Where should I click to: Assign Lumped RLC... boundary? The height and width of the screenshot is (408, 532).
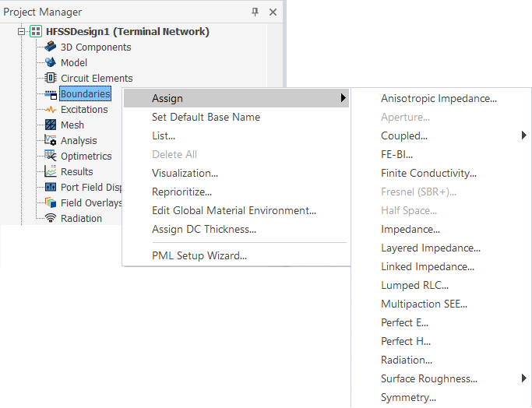tap(414, 285)
